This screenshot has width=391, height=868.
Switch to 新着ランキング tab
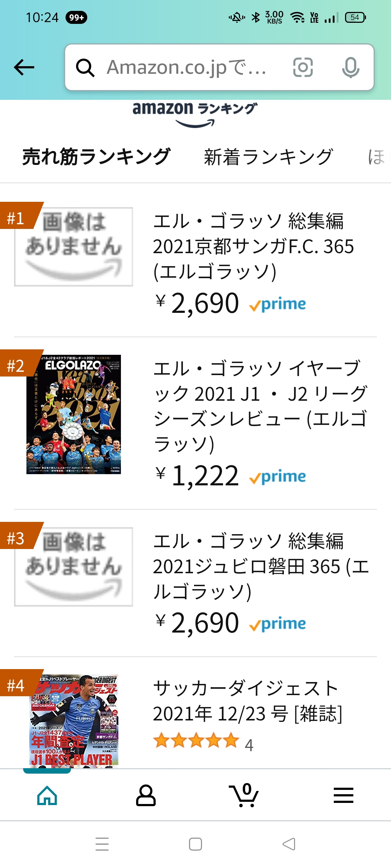pos(268,157)
